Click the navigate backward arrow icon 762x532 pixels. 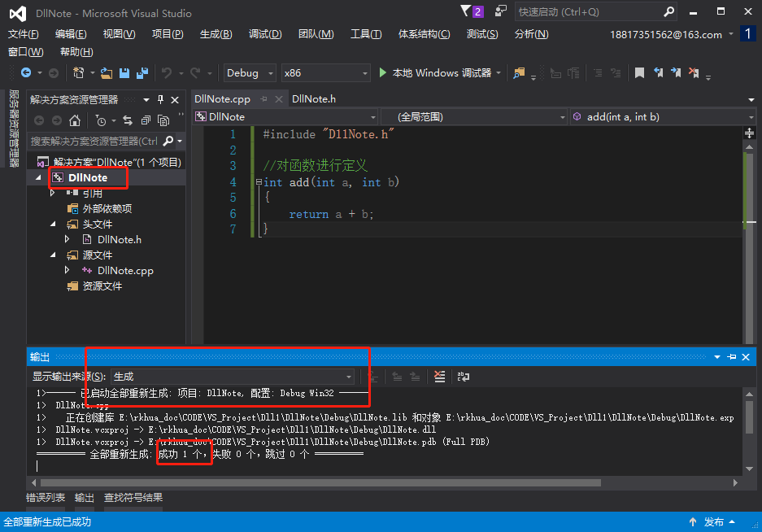[26, 73]
